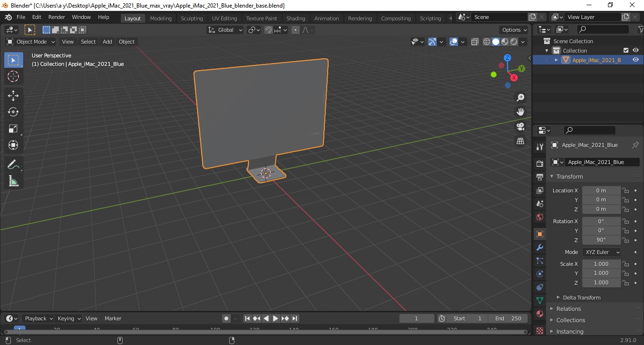The height and width of the screenshot is (345, 644).
Task: Switch to material preview shading
Action: (505, 42)
